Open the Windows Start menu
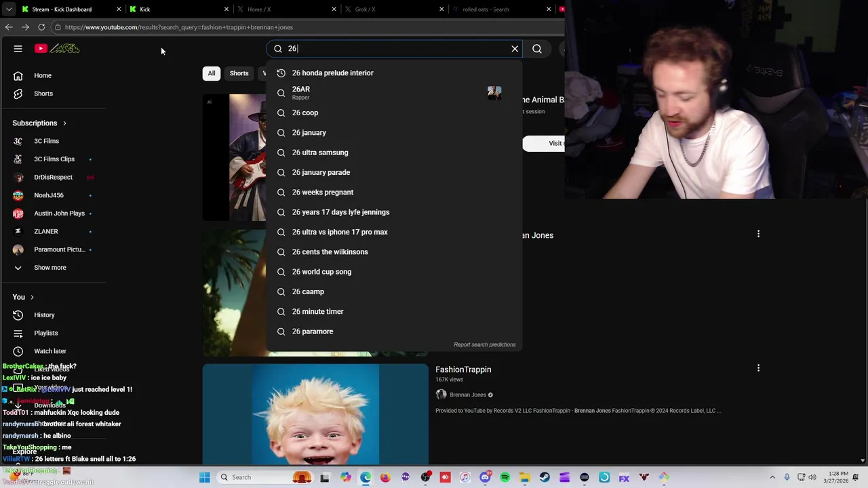The width and height of the screenshot is (868, 488). pyautogui.click(x=205, y=477)
